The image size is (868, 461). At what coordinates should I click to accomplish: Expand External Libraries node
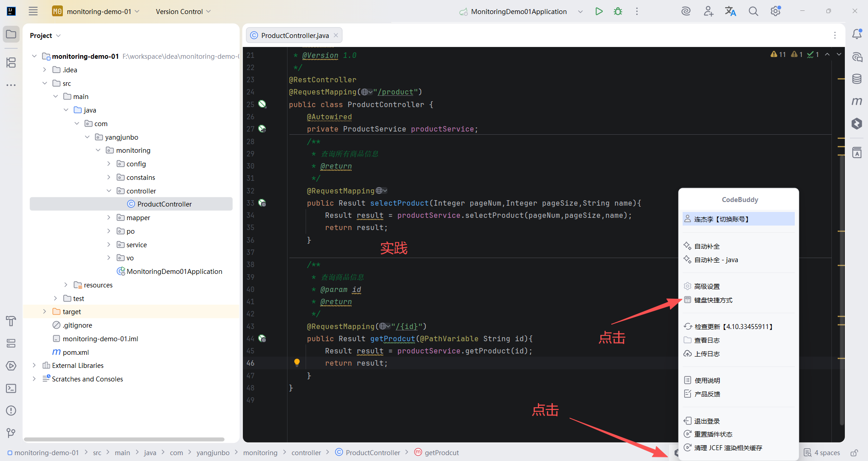click(34, 365)
